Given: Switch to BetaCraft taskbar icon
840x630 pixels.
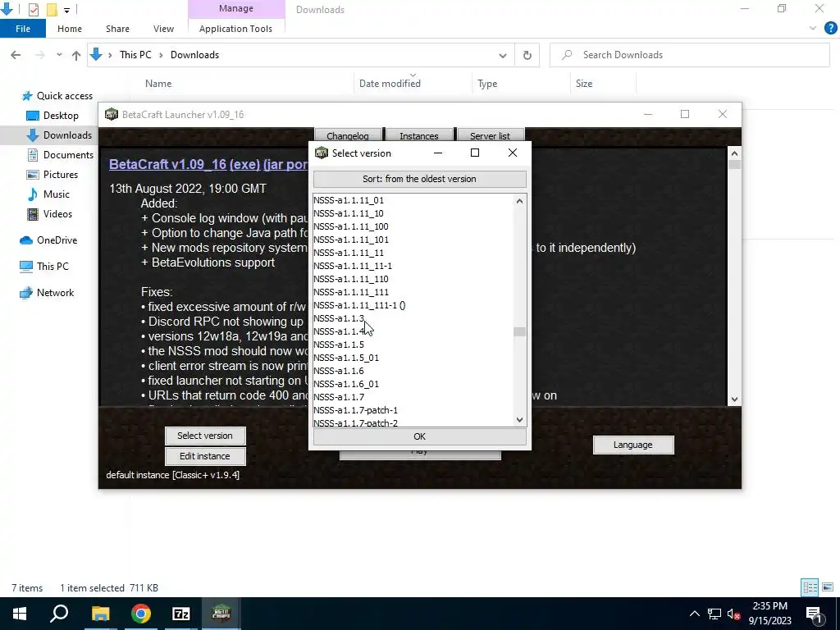Looking at the screenshot, I should click(221, 614).
